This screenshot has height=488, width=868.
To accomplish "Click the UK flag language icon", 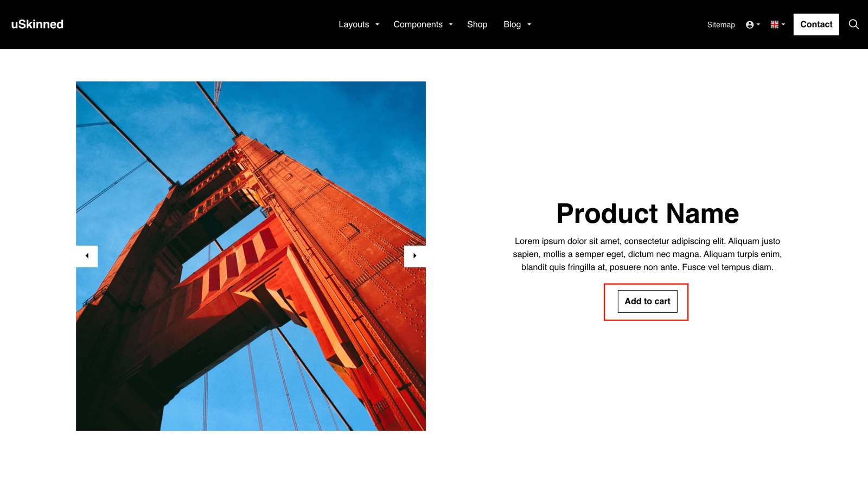I will click(x=774, y=24).
